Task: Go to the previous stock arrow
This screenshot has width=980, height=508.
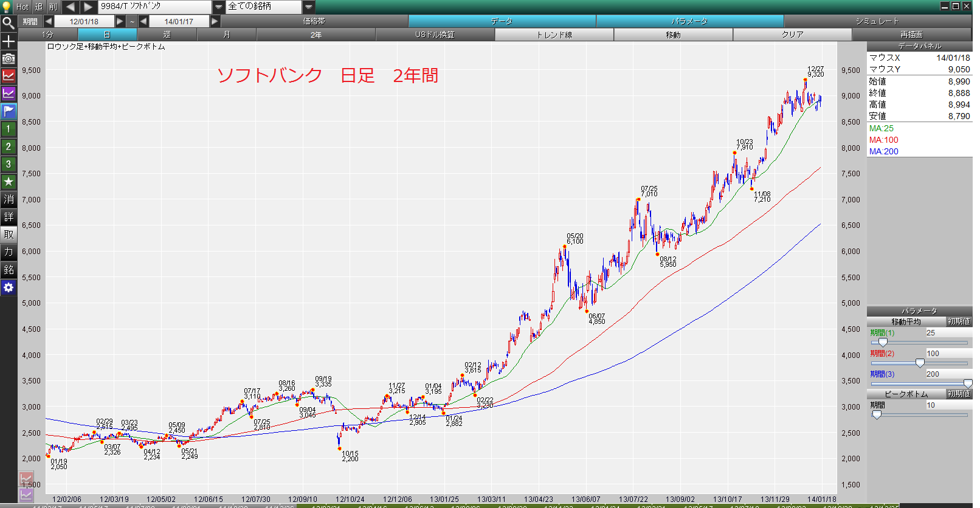Action: [71, 7]
